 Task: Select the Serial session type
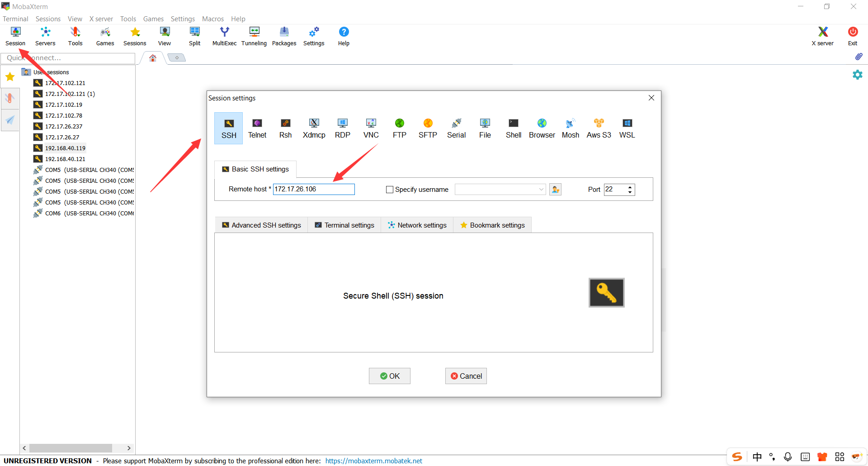pyautogui.click(x=456, y=128)
